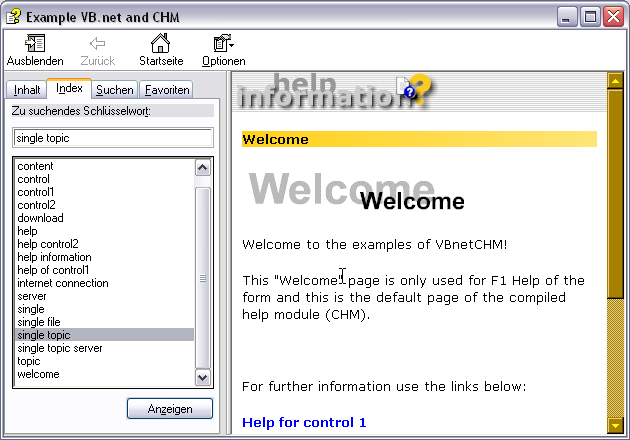The image size is (630, 440).
Task: Pick 'welcome' keyword in the index
Action: point(38,374)
